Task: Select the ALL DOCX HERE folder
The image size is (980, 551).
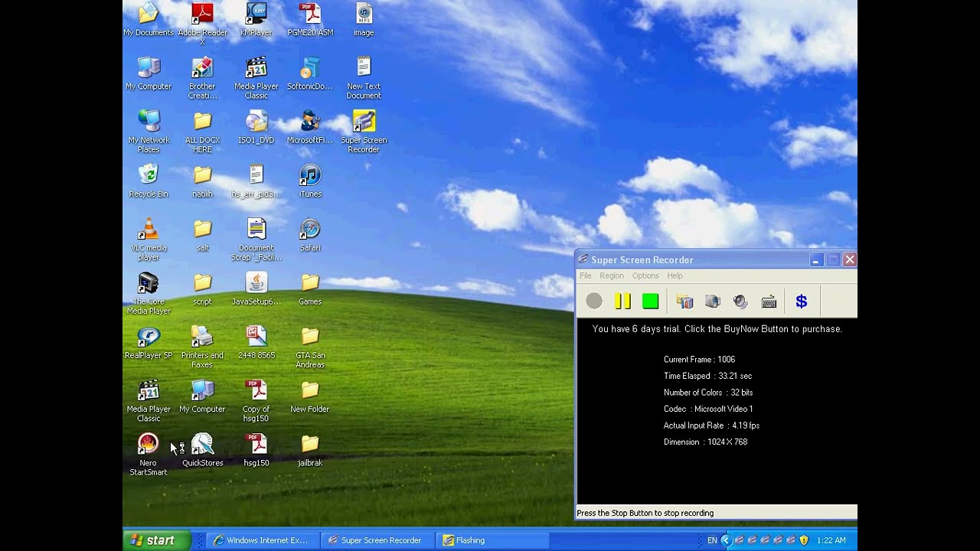Action: click(x=202, y=132)
